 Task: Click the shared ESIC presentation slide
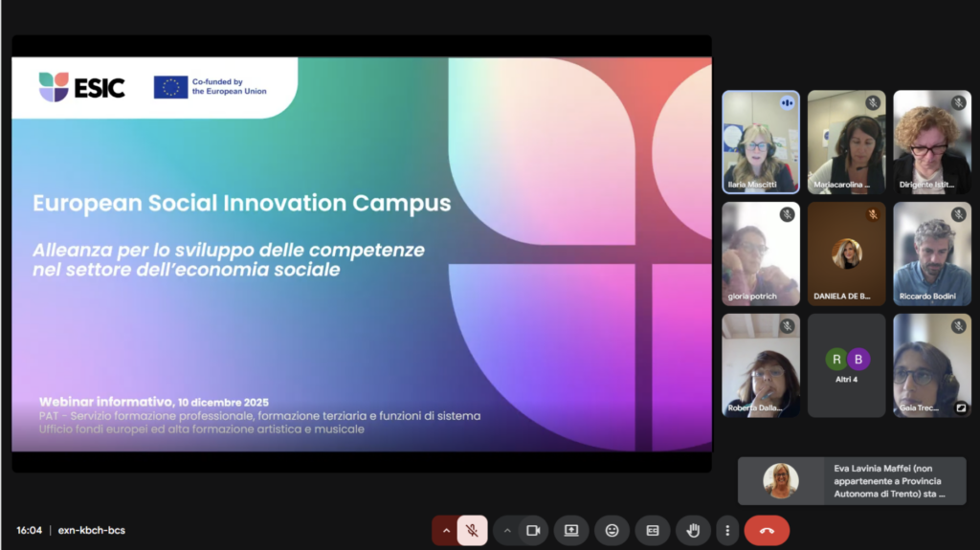click(362, 253)
